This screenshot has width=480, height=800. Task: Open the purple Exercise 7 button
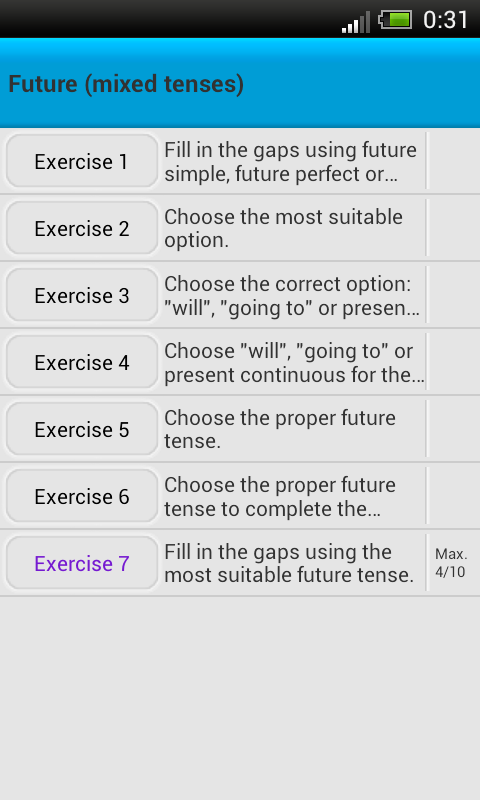pyautogui.click(x=82, y=563)
